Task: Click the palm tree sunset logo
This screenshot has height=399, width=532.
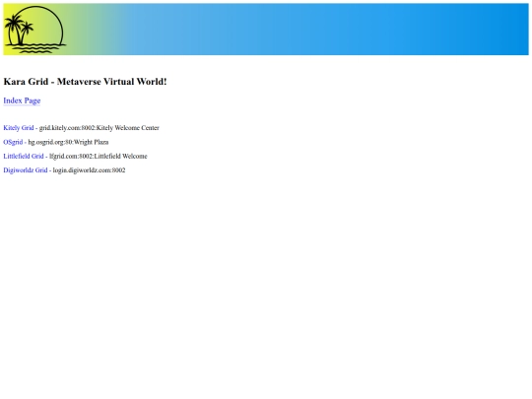Action: pos(34,30)
